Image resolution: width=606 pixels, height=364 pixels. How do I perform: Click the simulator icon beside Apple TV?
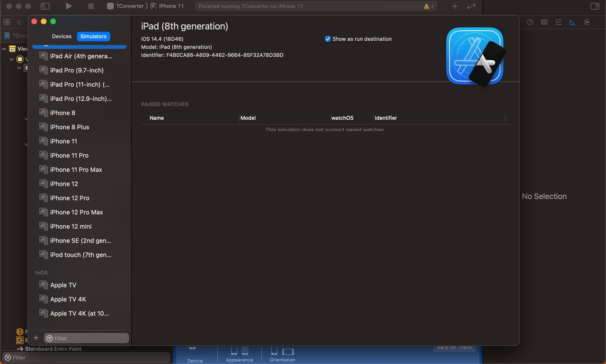click(x=44, y=285)
